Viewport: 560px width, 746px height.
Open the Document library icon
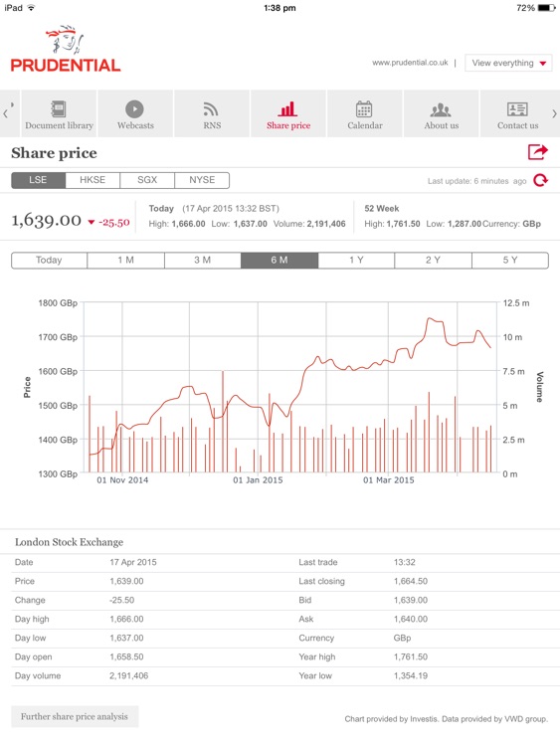[59, 109]
